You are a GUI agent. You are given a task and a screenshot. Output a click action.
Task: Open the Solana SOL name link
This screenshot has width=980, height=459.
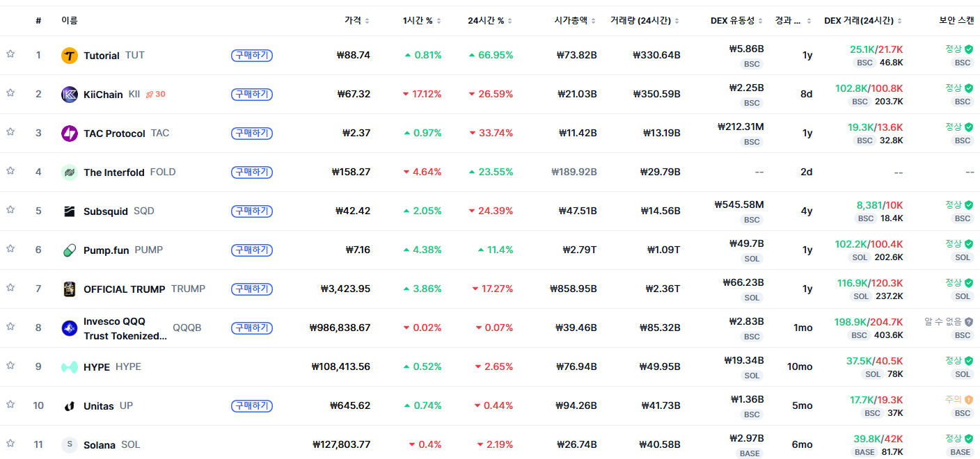coord(111,445)
